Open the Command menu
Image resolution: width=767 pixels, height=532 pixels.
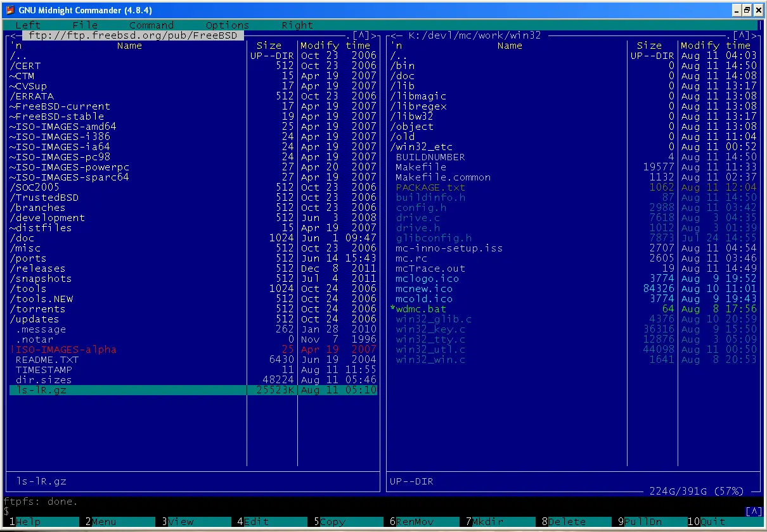click(x=151, y=25)
